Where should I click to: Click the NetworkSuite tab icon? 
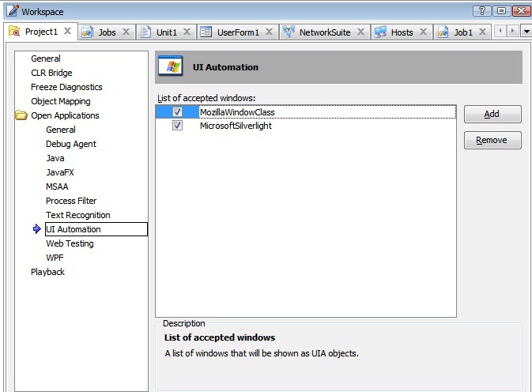pyautogui.click(x=289, y=32)
